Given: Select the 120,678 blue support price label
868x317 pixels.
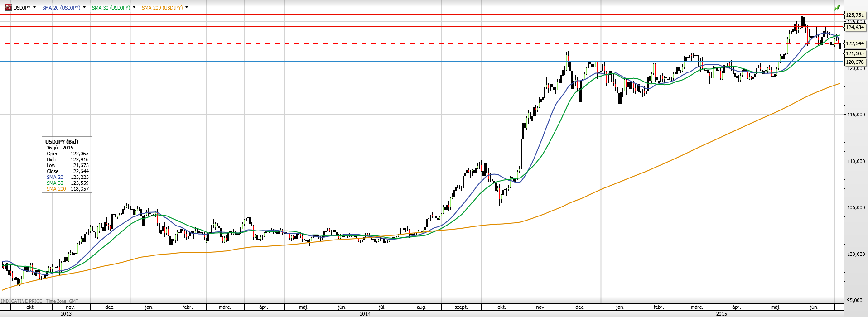Looking at the screenshot, I should pos(855,62).
